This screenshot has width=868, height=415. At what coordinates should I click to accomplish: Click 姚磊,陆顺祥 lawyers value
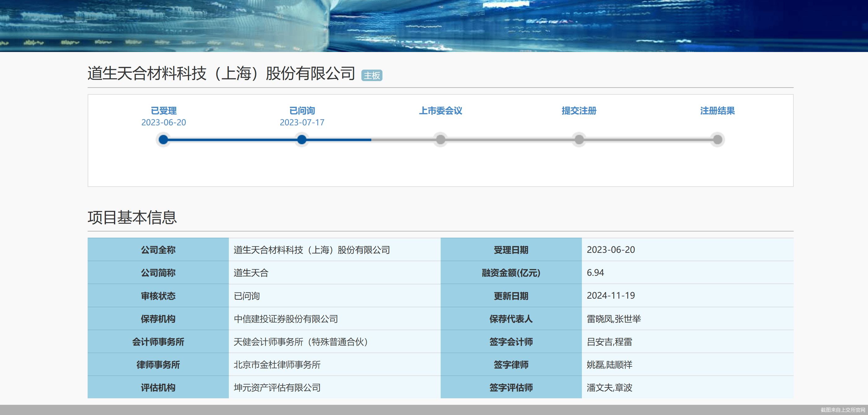coord(609,365)
